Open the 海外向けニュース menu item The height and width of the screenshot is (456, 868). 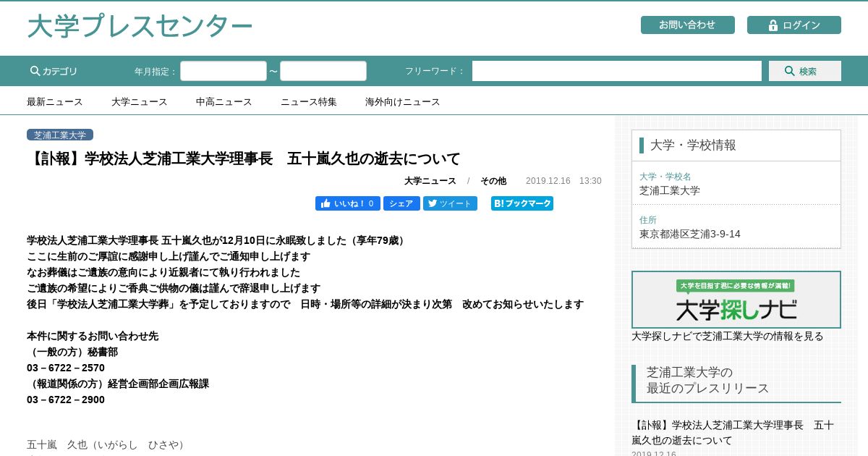tap(403, 102)
